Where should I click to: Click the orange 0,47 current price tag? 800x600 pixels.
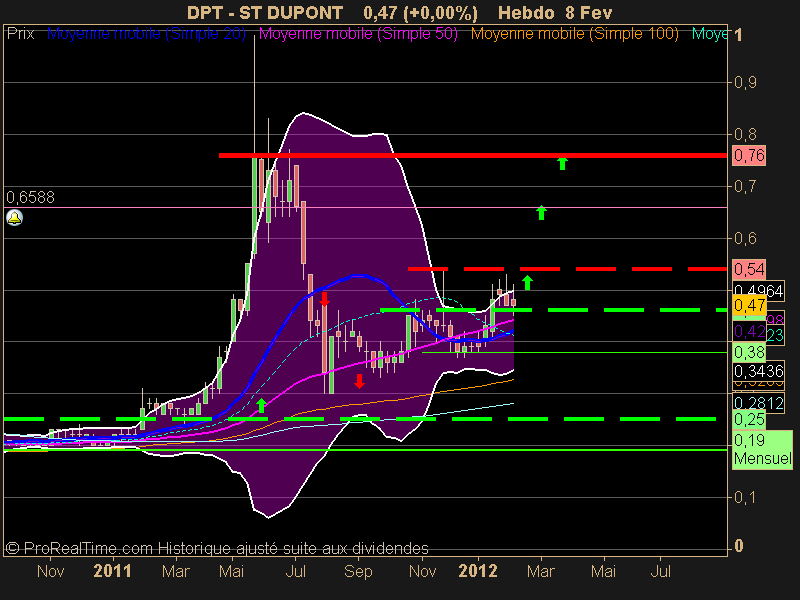click(x=749, y=306)
